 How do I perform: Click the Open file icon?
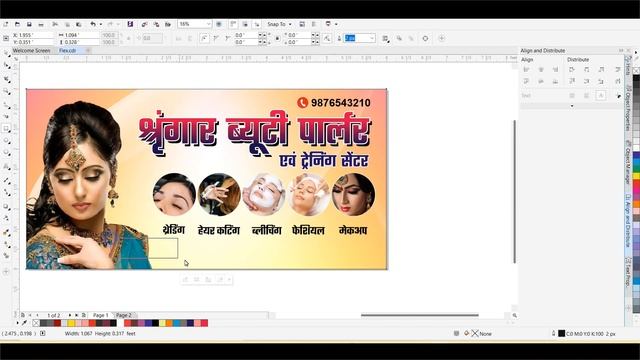point(17,24)
